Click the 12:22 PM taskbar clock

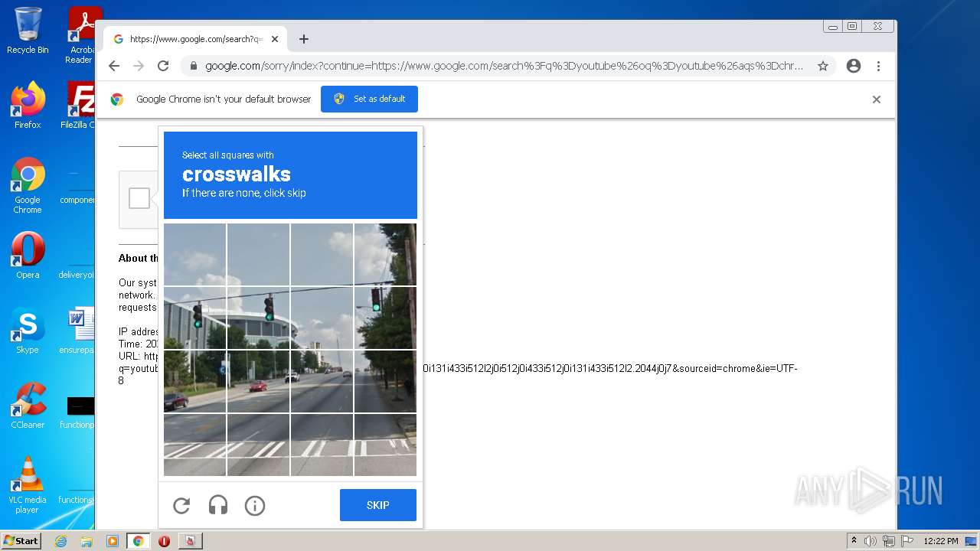[941, 541]
